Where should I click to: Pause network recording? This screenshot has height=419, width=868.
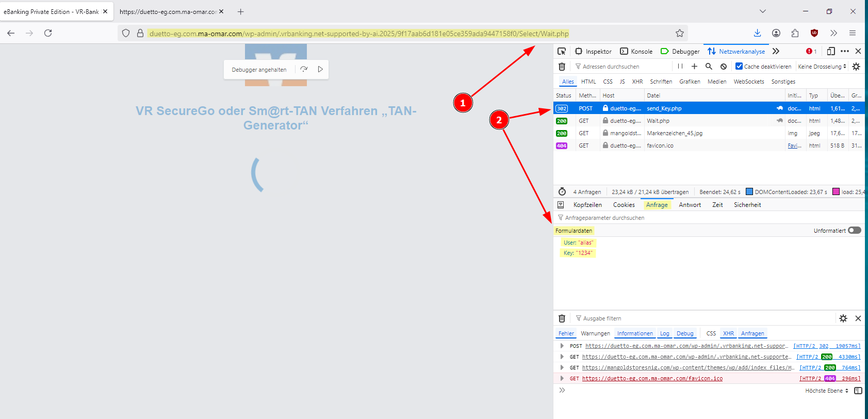(x=680, y=67)
